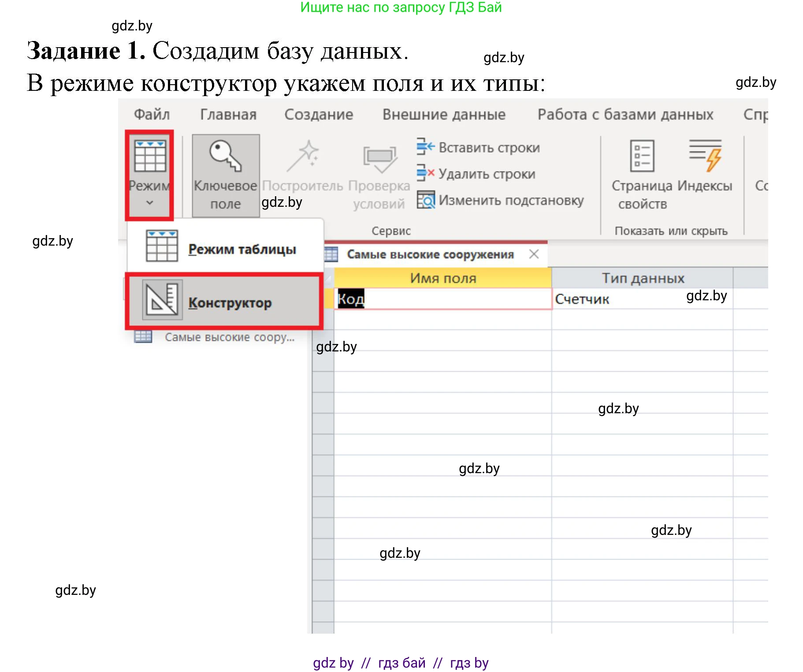Click the Код field name cell
Viewport: 803px width, 672px height.
coord(442,299)
